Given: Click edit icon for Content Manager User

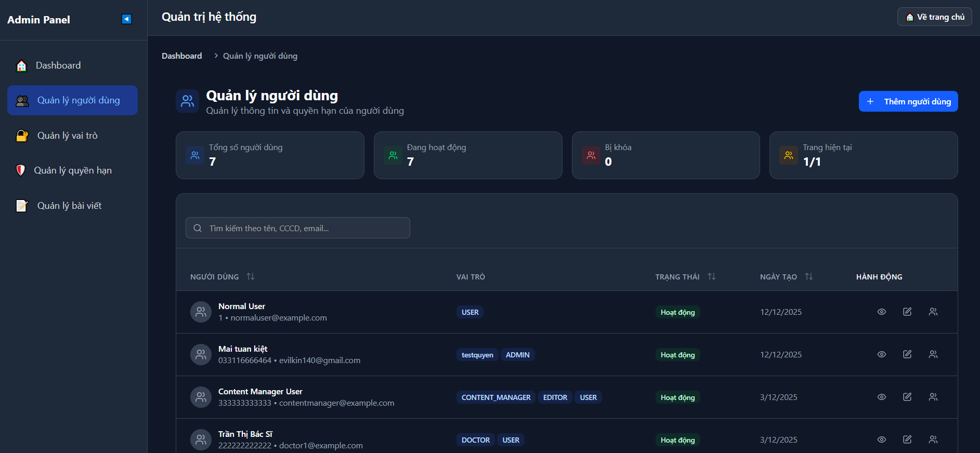Looking at the screenshot, I should [x=907, y=397].
